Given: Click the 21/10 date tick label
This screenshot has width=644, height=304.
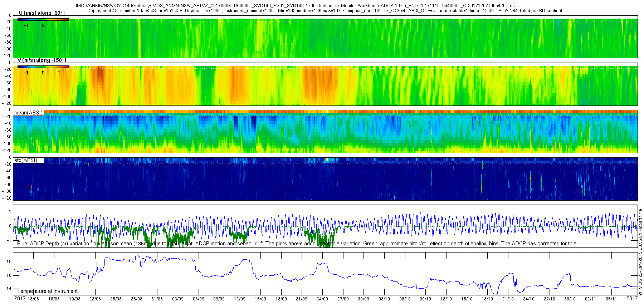Looking at the screenshot, I should pos(508,299).
